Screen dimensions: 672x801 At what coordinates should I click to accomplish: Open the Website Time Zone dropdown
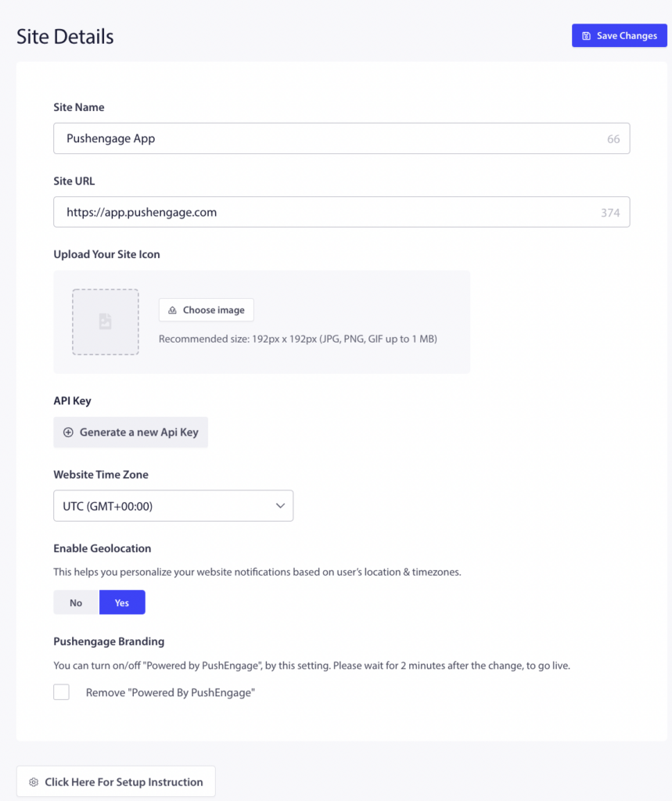173,506
